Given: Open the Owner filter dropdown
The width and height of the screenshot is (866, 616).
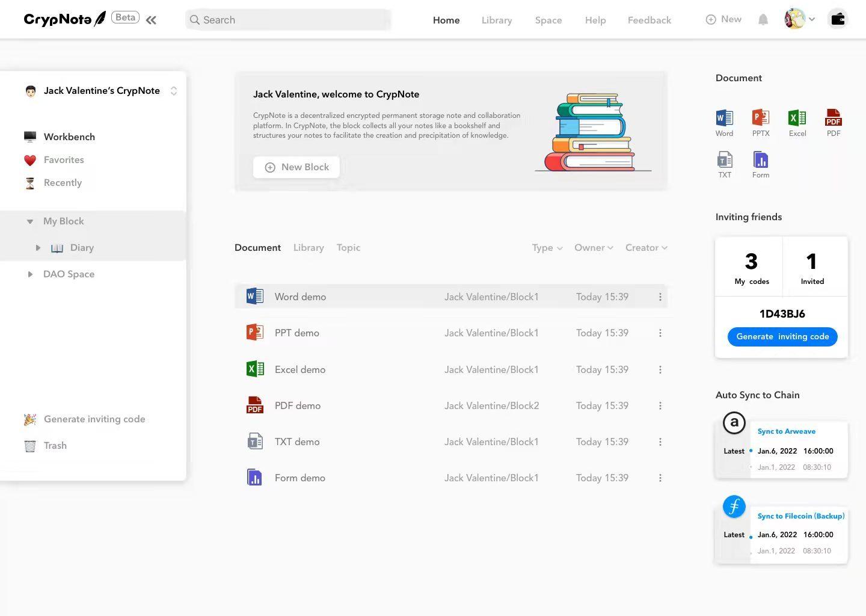Looking at the screenshot, I should pos(594,248).
